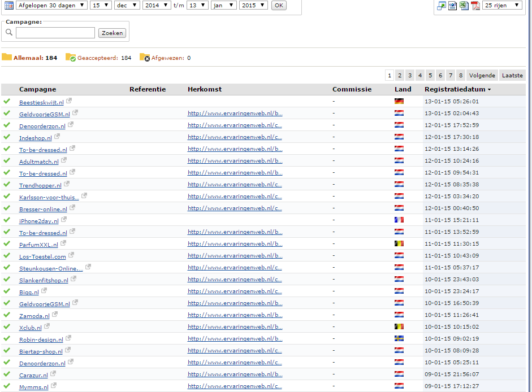Filter by Afgewezen: 0
The image size is (532, 392).
171,58
